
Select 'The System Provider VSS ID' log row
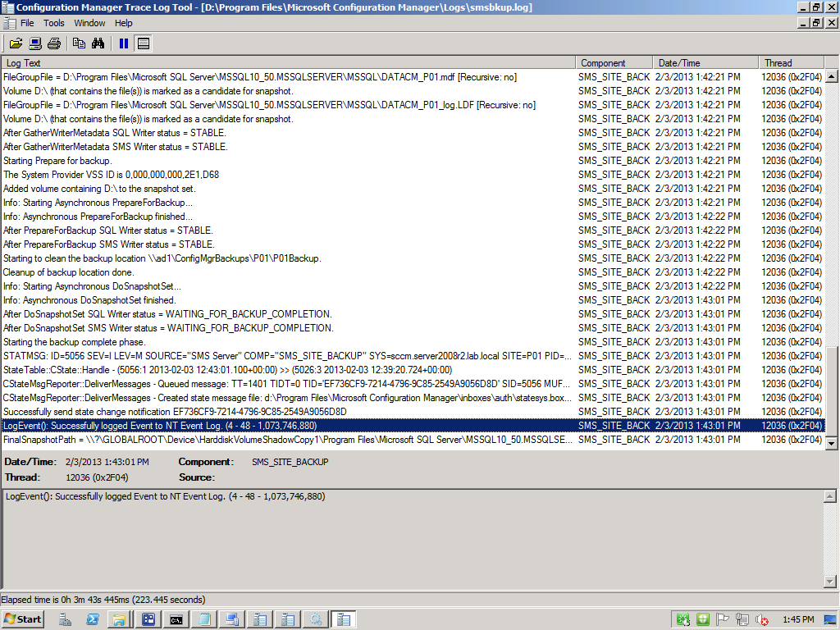point(413,175)
